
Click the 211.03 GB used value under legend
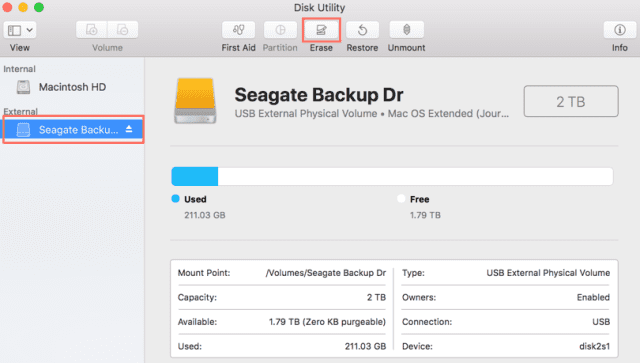(x=204, y=215)
